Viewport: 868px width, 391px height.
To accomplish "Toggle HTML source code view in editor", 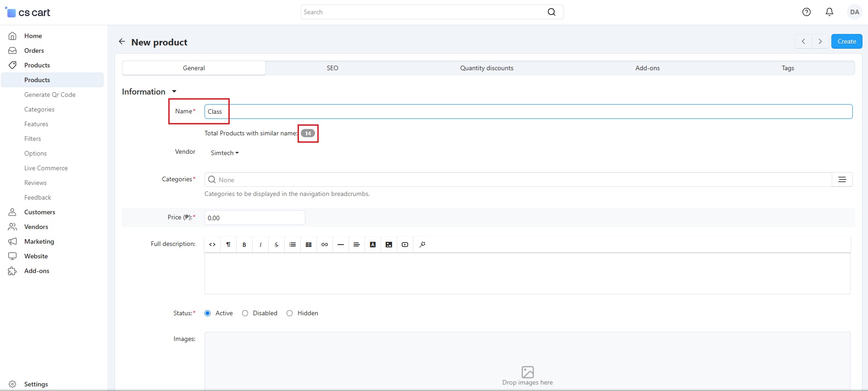I will click(212, 245).
